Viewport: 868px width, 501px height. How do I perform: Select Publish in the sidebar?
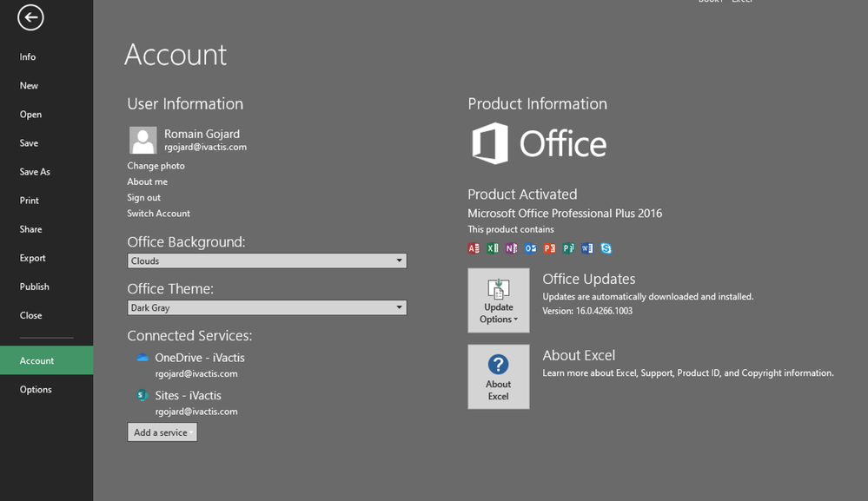(35, 287)
